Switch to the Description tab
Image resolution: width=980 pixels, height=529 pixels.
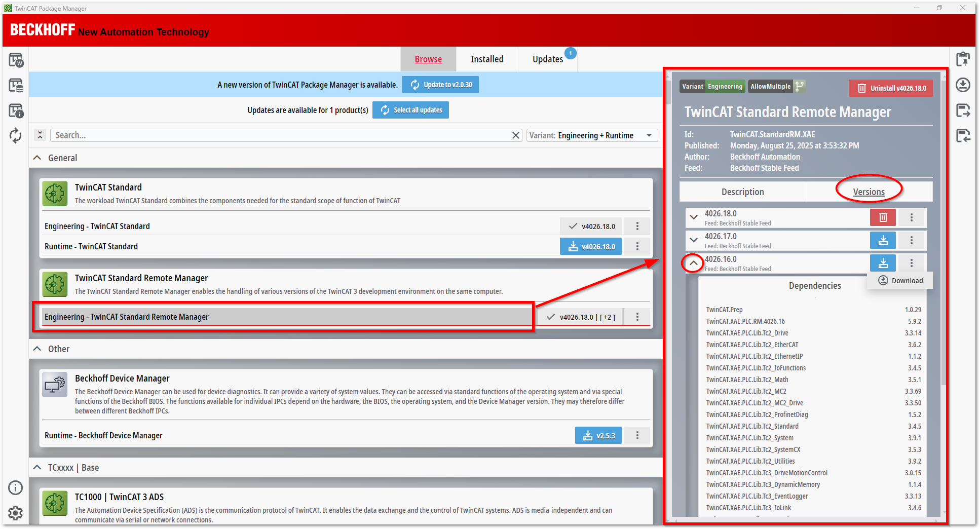click(x=742, y=192)
